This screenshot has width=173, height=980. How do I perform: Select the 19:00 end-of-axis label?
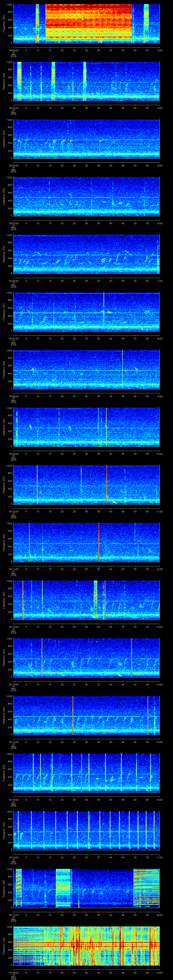click(x=159, y=972)
